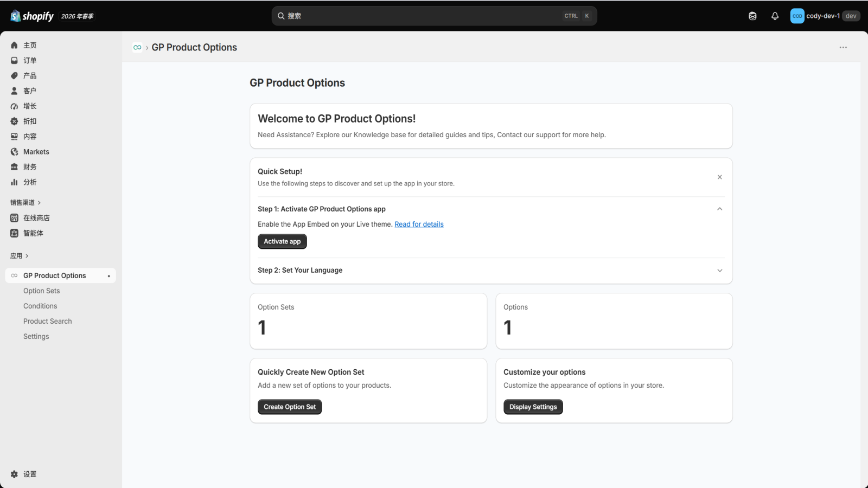Image resolution: width=868 pixels, height=488 pixels.
Task: Go to 主页 home icon in sidebar
Action: pos(15,46)
